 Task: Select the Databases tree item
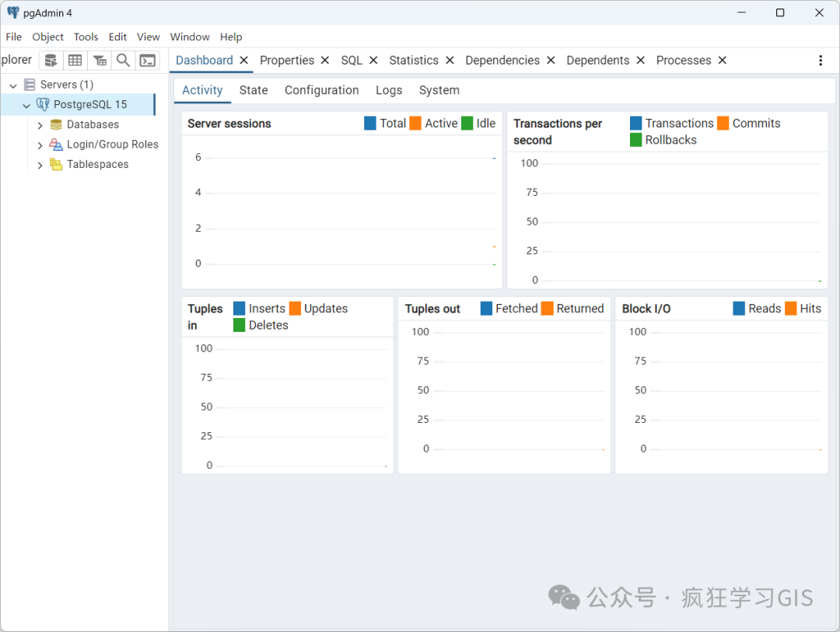pyautogui.click(x=93, y=124)
